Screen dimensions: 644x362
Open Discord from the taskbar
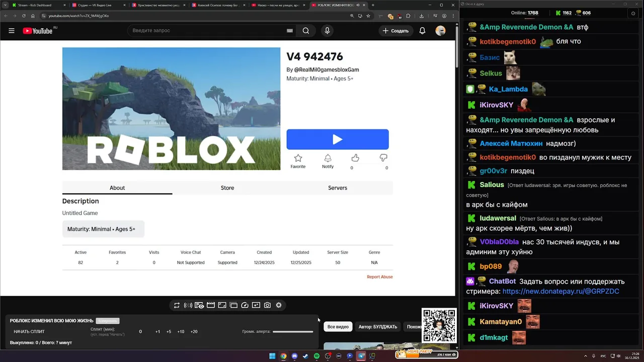point(294,356)
